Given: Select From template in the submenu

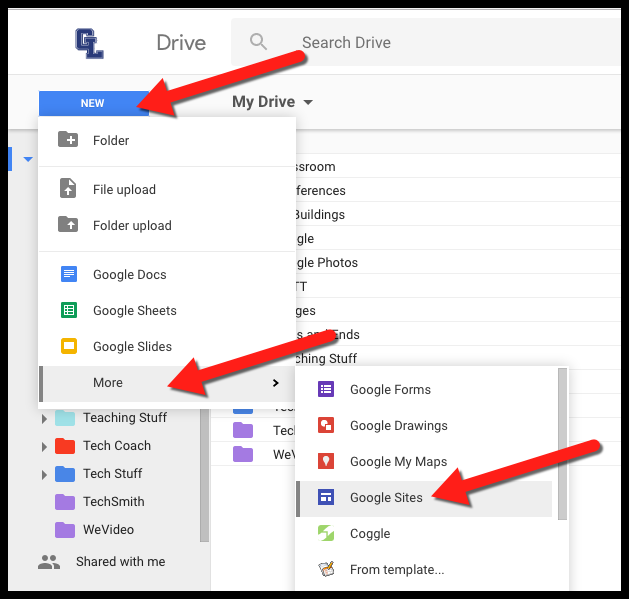Looking at the screenshot, I should [x=426, y=570].
